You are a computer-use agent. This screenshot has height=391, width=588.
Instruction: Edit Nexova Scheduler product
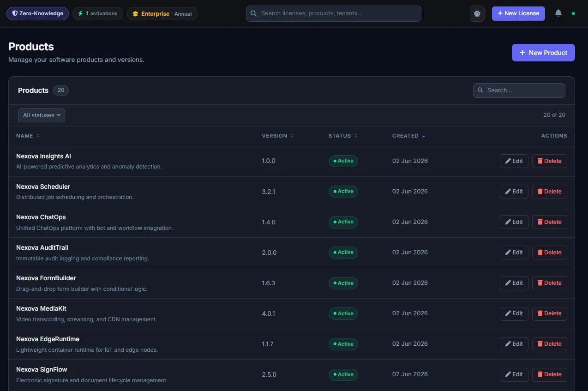(x=514, y=192)
